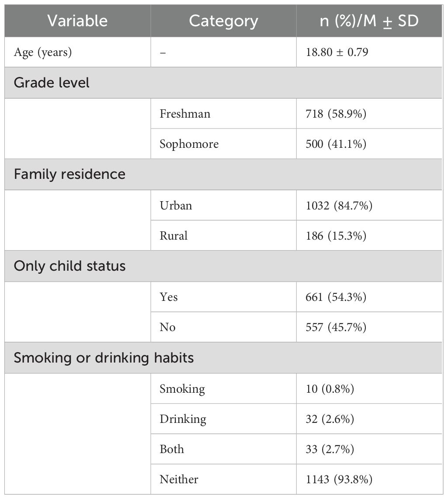Click the Freshman count 718 (58.9%)
The width and height of the screenshot is (448, 499).
click(x=336, y=114)
